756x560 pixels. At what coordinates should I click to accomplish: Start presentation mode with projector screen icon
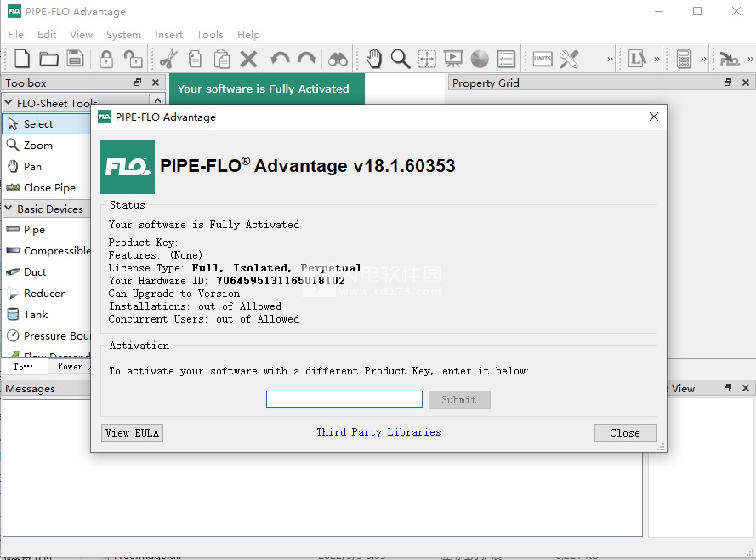click(453, 59)
